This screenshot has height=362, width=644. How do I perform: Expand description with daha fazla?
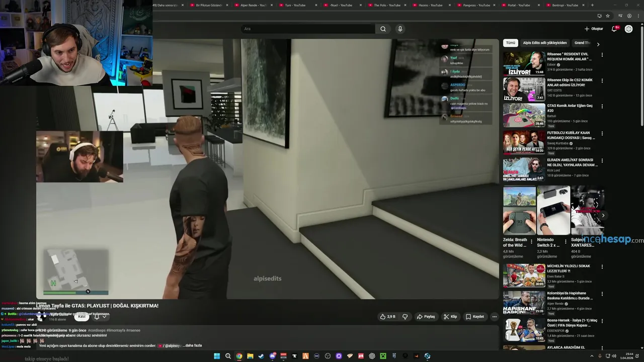click(192, 345)
